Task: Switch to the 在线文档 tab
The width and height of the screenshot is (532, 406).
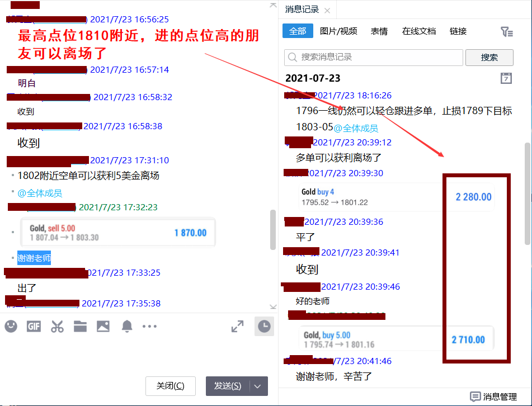Action: pos(418,31)
